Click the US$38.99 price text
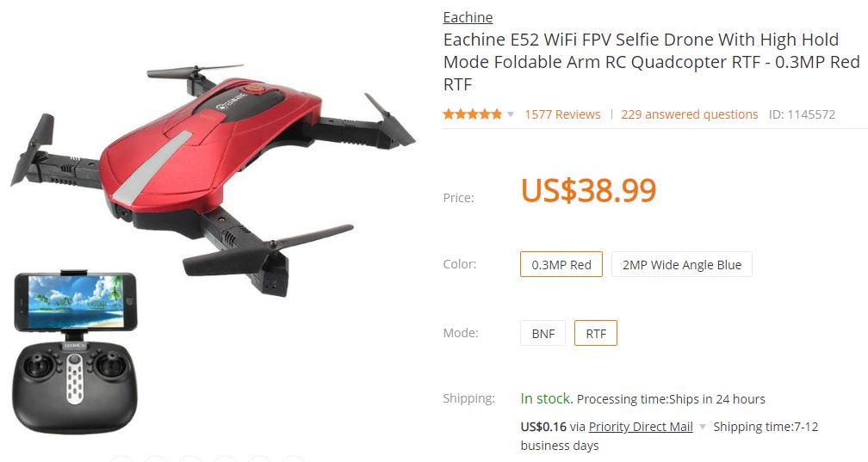Viewport: 868px width, 462px height. click(588, 190)
